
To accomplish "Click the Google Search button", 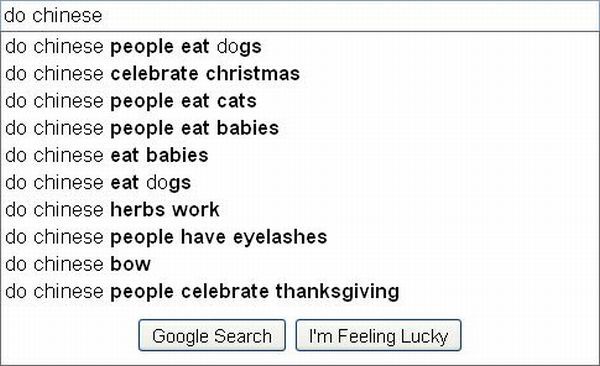I will tap(212, 335).
